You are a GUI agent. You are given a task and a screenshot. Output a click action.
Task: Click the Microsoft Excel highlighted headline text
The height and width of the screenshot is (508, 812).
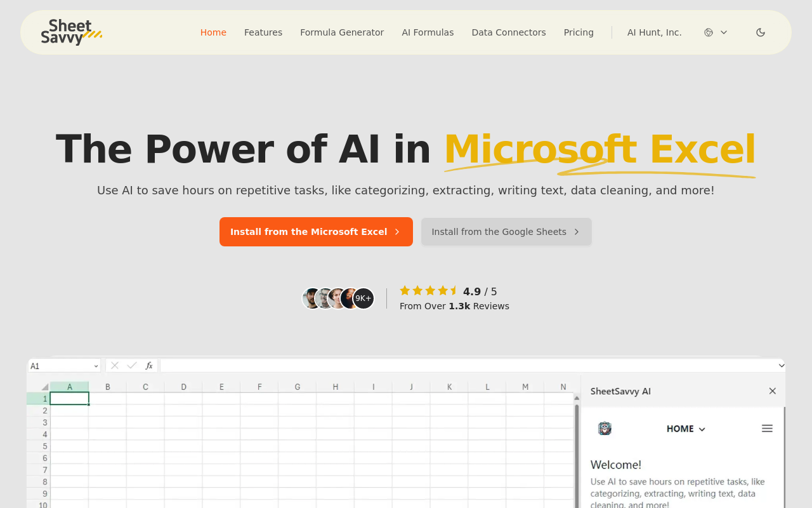coord(599,150)
